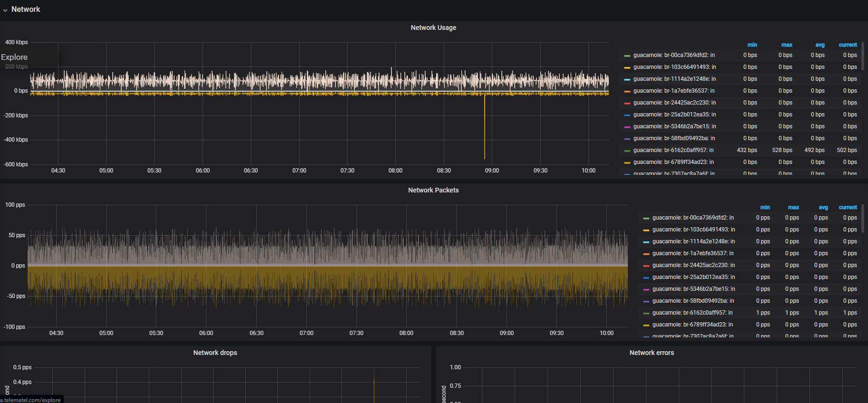Click green swatch for br-00ca7369dfd2 in Usage legend
This screenshot has width=868, height=403.
tap(627, 56)
